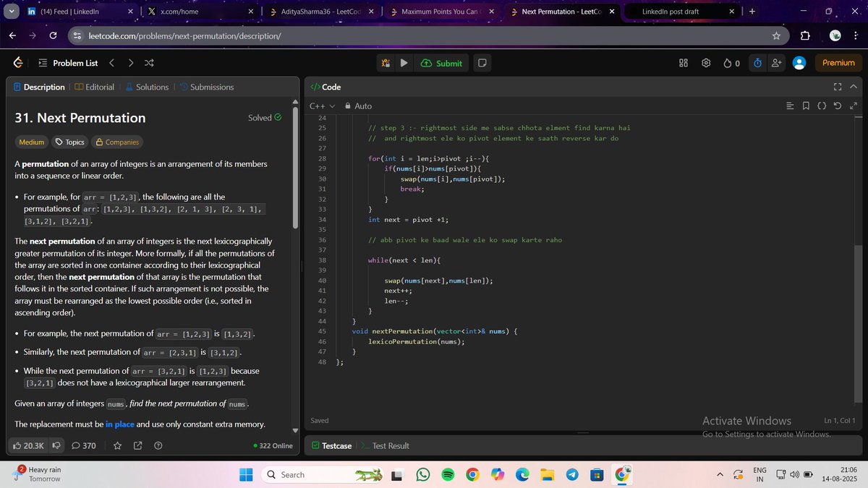This screenshot has height=488, width=868.
Task: Click the description panel scrollbar
Action: point(294,166)
